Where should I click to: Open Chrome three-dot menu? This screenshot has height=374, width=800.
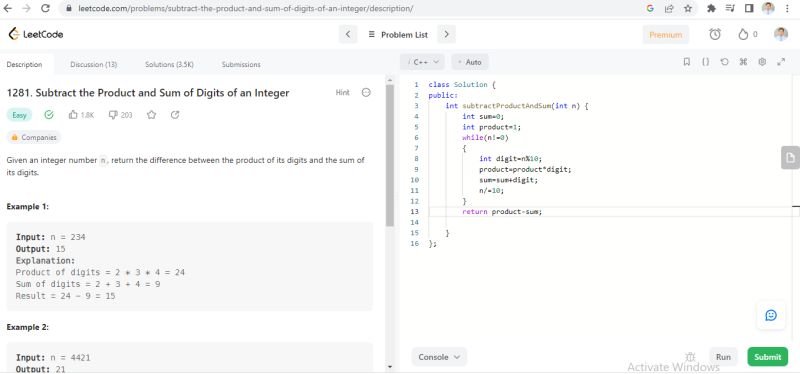point(788,8)
